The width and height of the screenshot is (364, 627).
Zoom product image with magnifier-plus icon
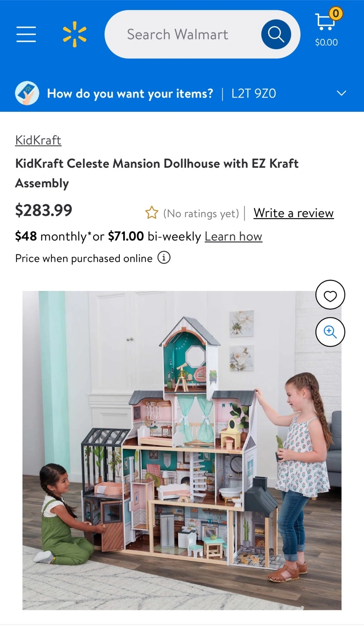tap(330, 332)
